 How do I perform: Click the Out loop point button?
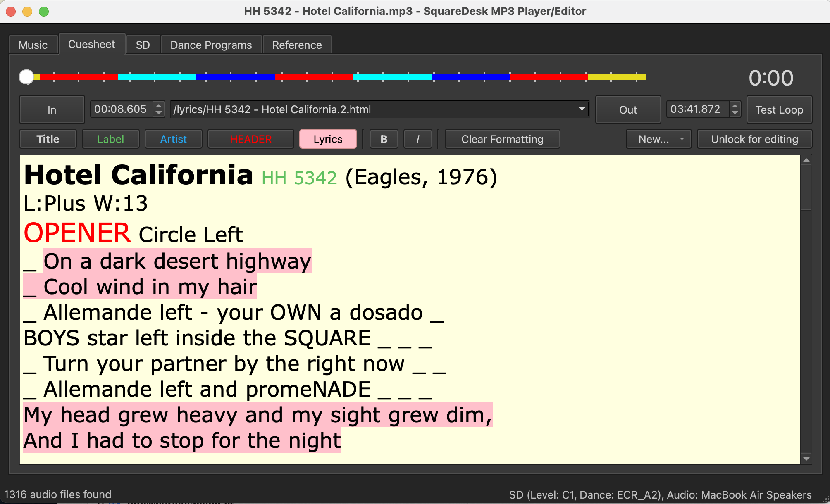[628, 109]
